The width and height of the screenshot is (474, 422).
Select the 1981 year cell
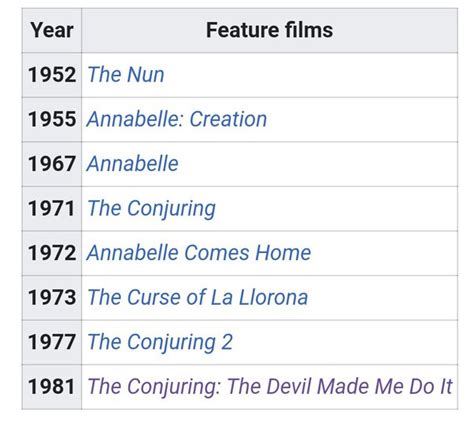click(52, 387)
